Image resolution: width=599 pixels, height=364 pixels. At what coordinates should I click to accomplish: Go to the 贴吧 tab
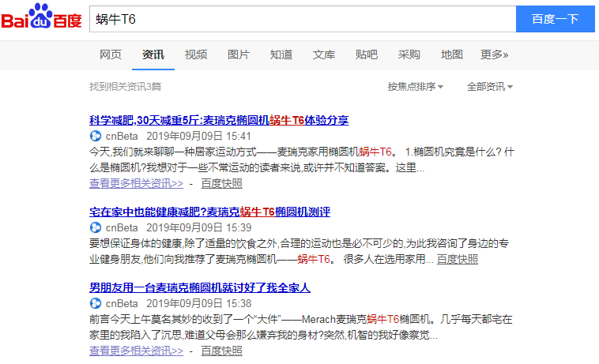tap(367, 54)
